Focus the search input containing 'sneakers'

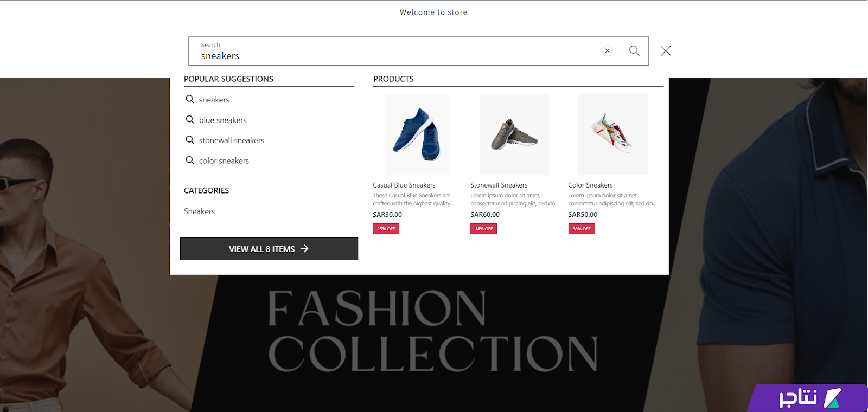click(396, 51)
